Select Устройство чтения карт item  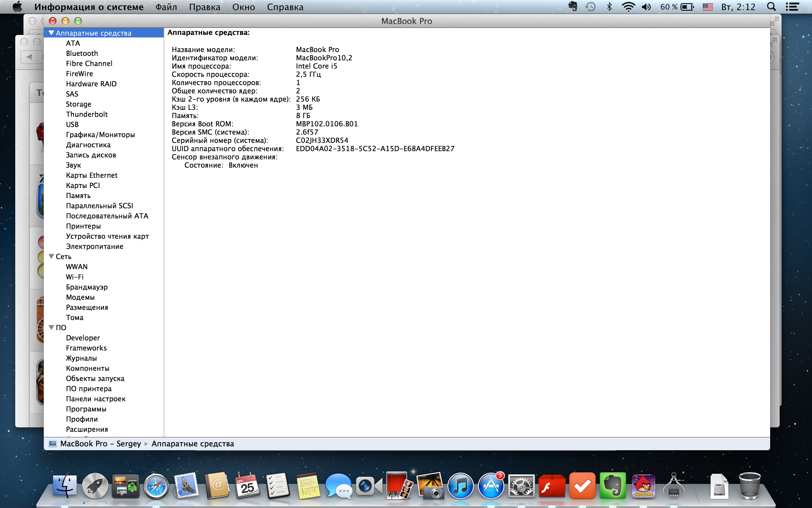click(108, 236)
